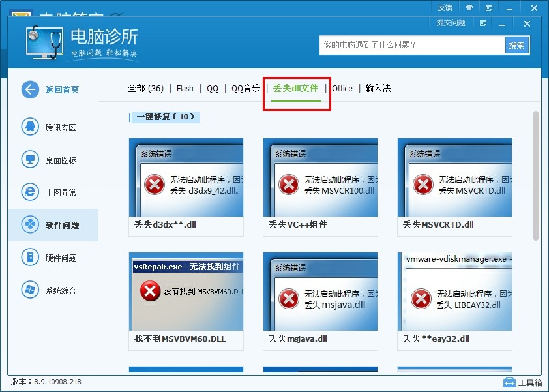Open the 丢失VC++组件 fix thumbnail
The height and width of the screenshot is (392, 549).
coord(319,185)
